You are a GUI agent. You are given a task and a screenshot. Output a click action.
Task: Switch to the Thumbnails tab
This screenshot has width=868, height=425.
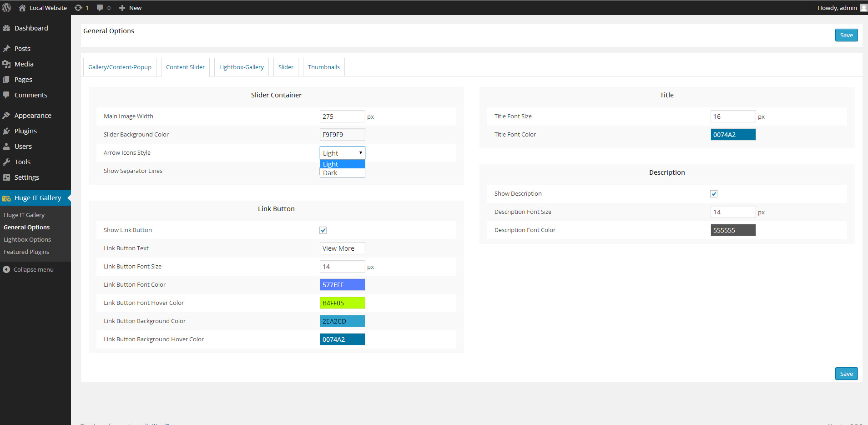pos(324,67)
